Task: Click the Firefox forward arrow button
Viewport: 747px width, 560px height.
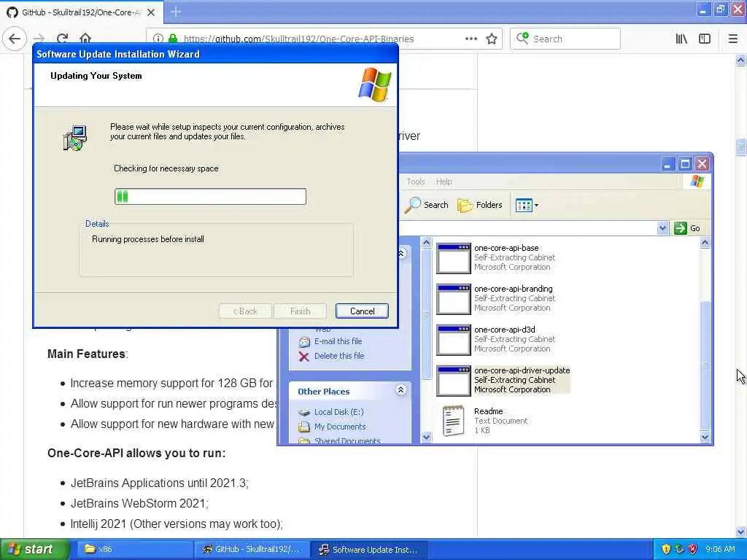Action: click(39, 39)
